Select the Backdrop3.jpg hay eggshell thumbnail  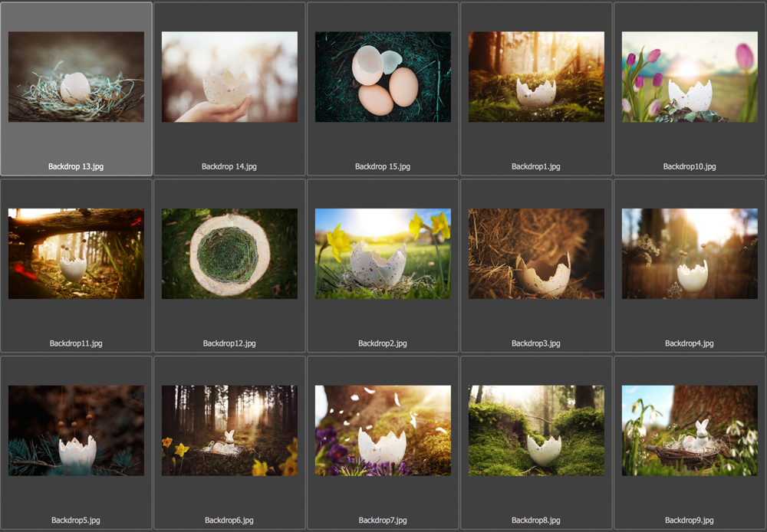pos(536,254)
